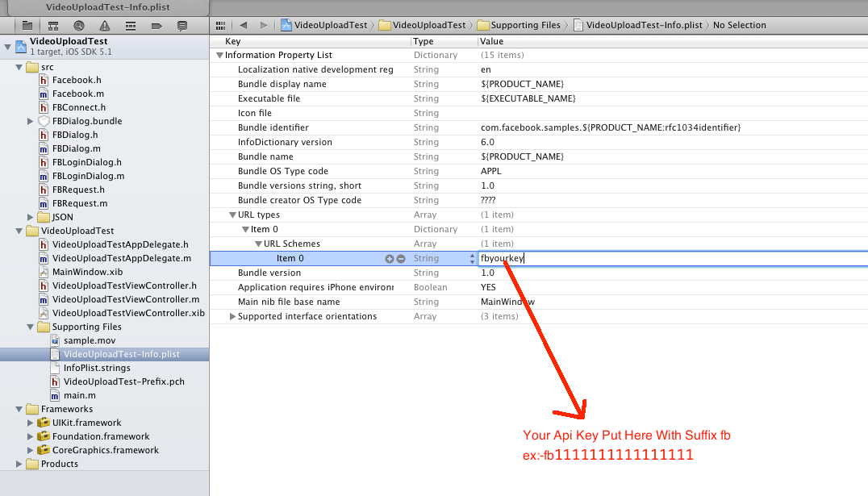Select the Bundle display name row
The image size is (868, 496).
[x=539, y=84]
